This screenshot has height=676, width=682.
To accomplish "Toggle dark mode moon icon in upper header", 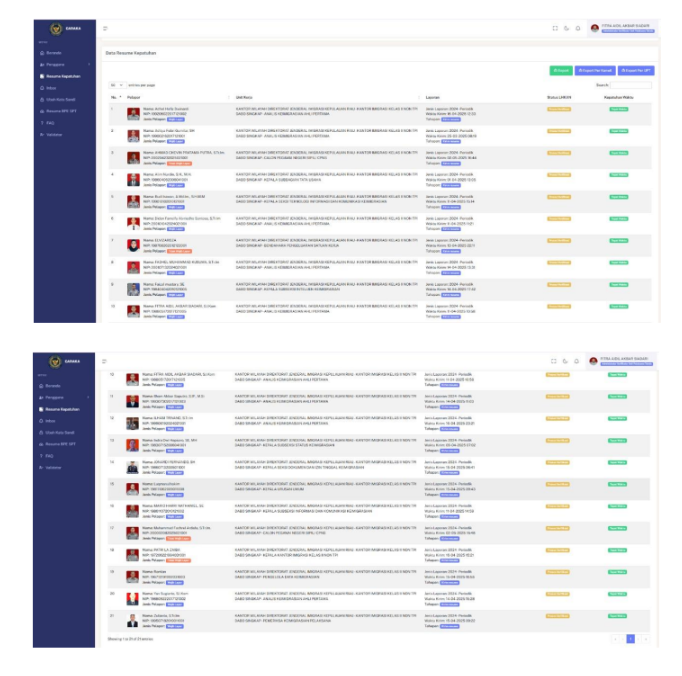I will coord(566,28).
